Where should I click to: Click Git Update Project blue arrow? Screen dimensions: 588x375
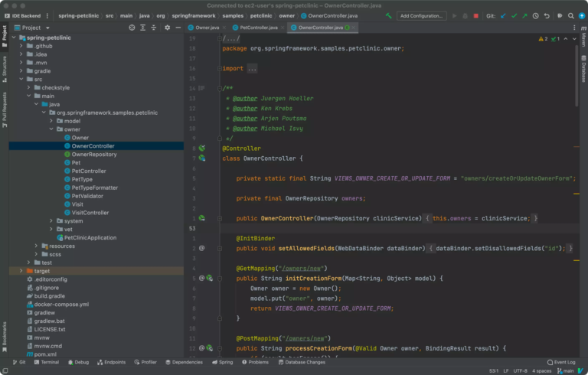point(503,16)
